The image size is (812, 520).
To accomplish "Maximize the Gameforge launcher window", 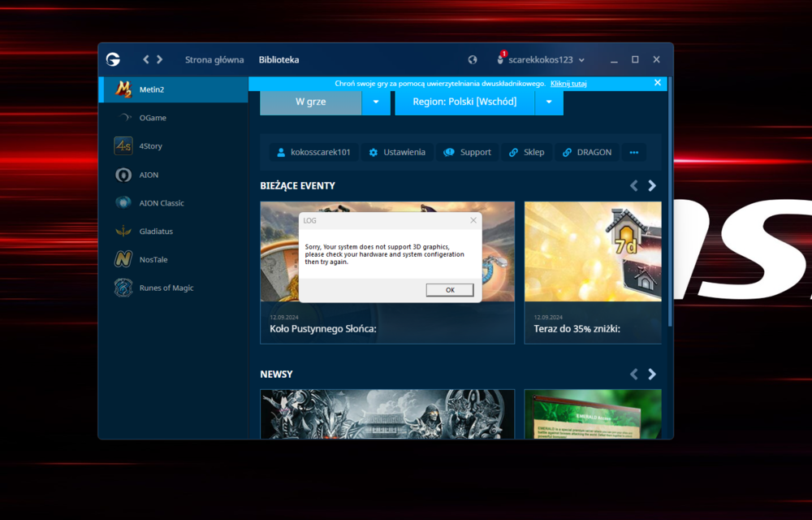I will point(635,59).
